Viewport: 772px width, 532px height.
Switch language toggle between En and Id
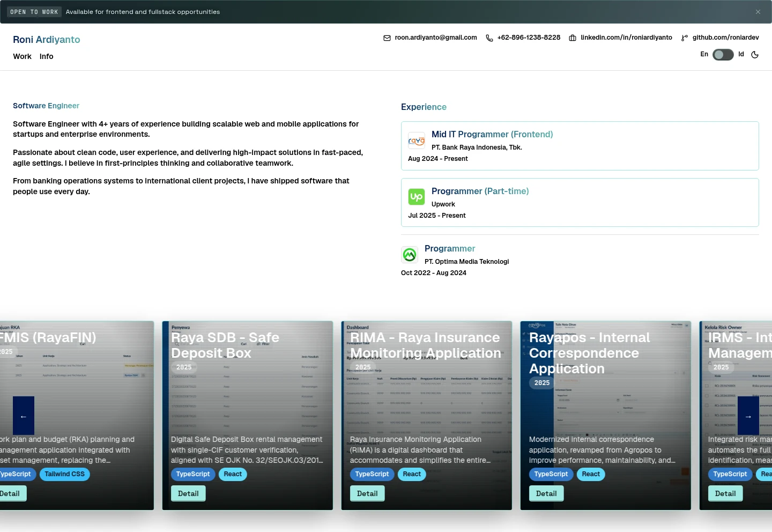[x=723, y=55]
